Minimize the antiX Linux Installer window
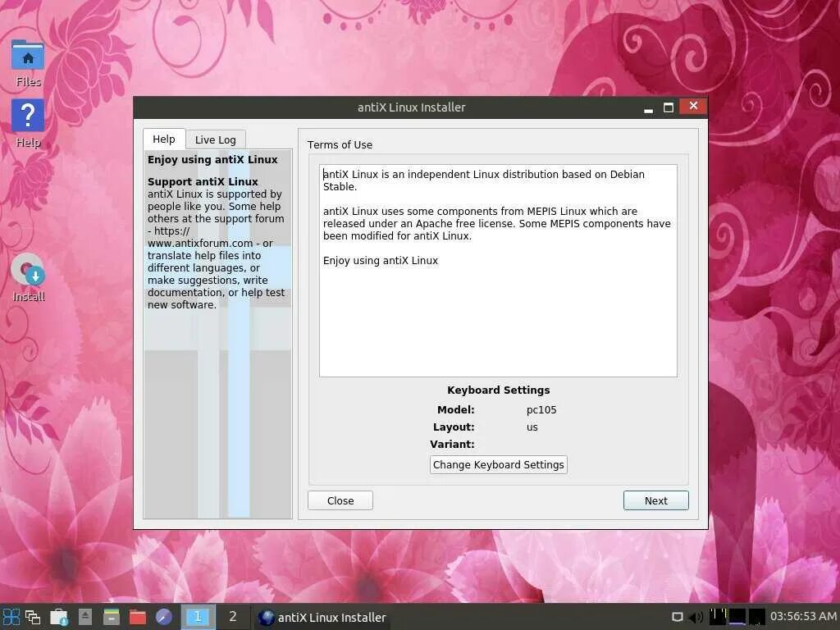The width and height of the screenshot is (840, 630). tap(648, 107)
